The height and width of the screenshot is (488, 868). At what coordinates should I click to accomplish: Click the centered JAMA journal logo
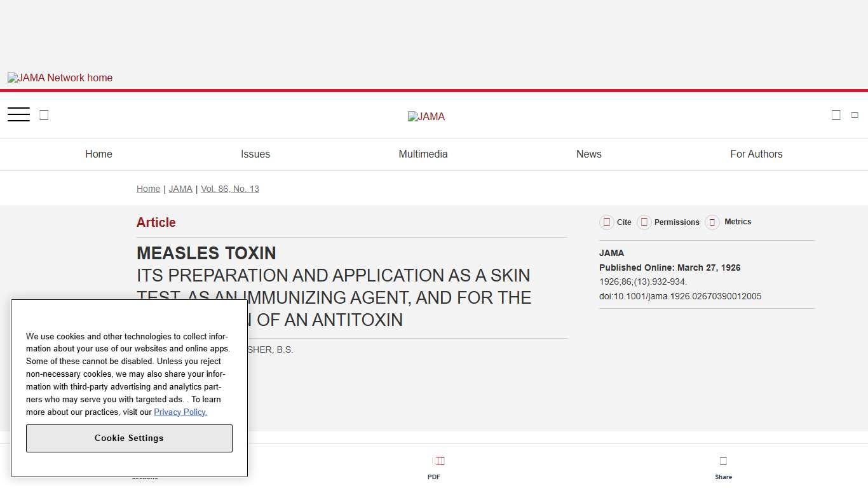point(426,116)
